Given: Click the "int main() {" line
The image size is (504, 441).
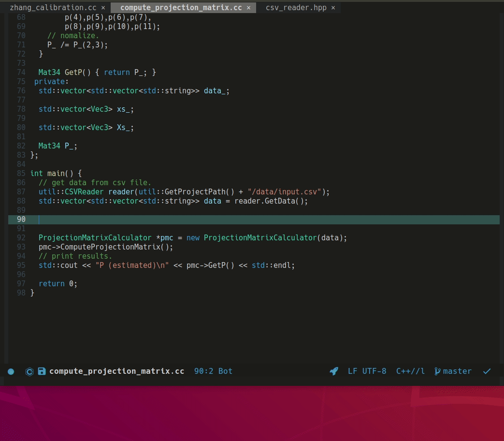Looking at the screenshot, I should coord(56,174).
